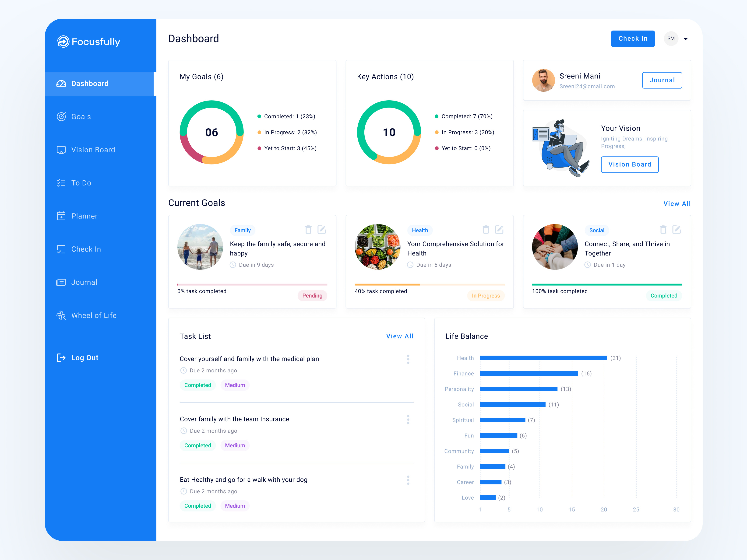
Task: Click the Planner sidebar icon
Action: (x=61, y=216)
